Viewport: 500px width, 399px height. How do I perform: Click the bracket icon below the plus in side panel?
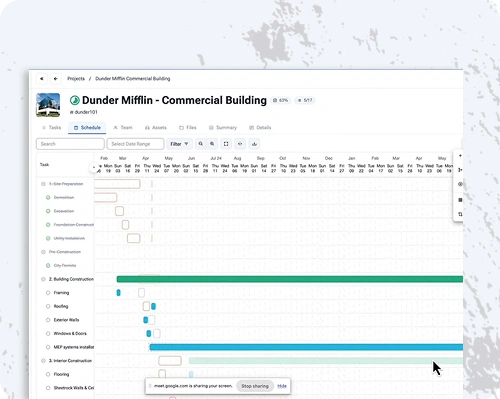coord(460,170)
